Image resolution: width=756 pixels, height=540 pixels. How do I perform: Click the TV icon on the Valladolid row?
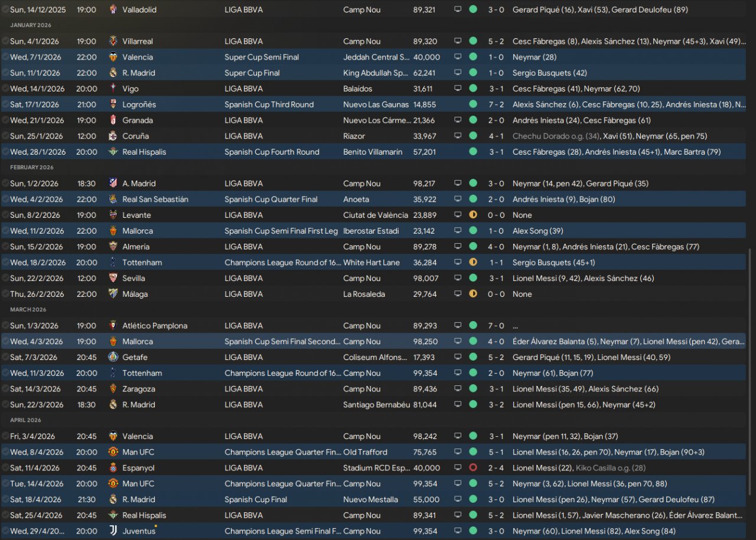tap(458, 10)
